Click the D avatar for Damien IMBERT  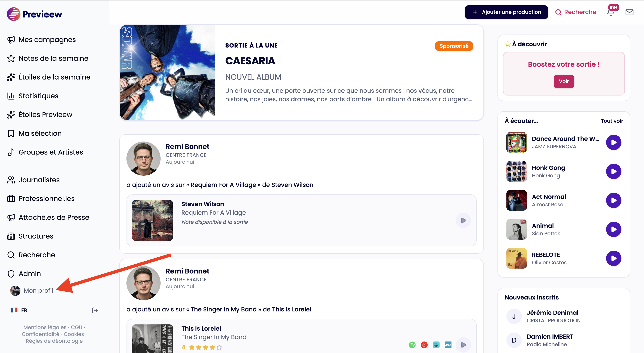click(514, 340)
